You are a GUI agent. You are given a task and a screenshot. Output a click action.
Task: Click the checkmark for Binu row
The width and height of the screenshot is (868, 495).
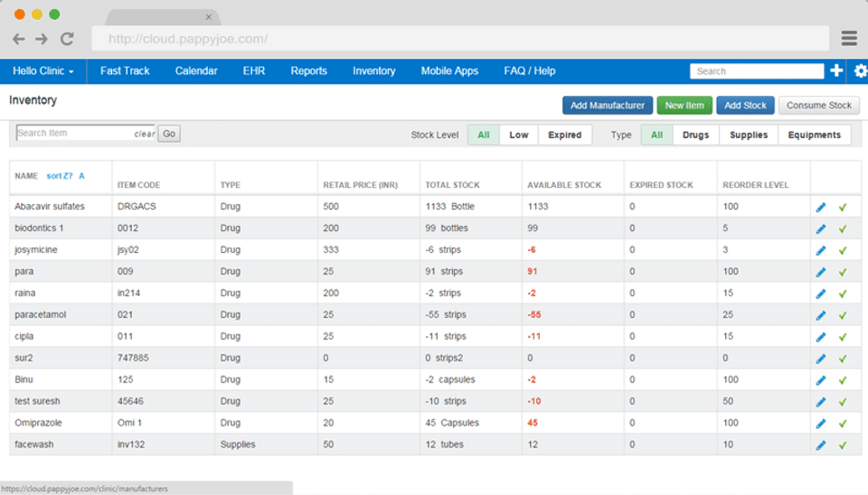(x=843, y=380)
